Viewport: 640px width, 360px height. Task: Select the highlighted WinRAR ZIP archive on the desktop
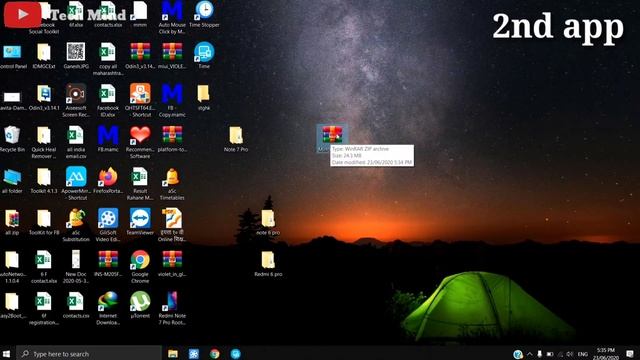332,138
